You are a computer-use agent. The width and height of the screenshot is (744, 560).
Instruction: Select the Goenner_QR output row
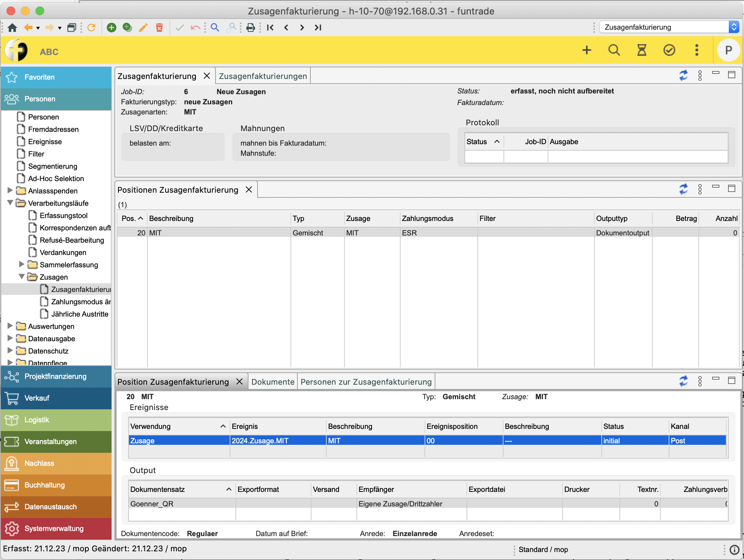click(x=152, y=504)
